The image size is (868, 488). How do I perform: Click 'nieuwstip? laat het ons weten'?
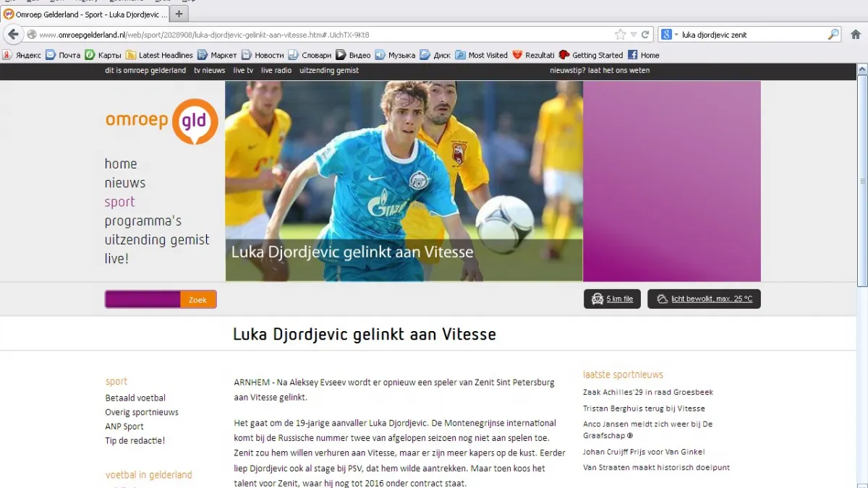[x=600, y=71]
